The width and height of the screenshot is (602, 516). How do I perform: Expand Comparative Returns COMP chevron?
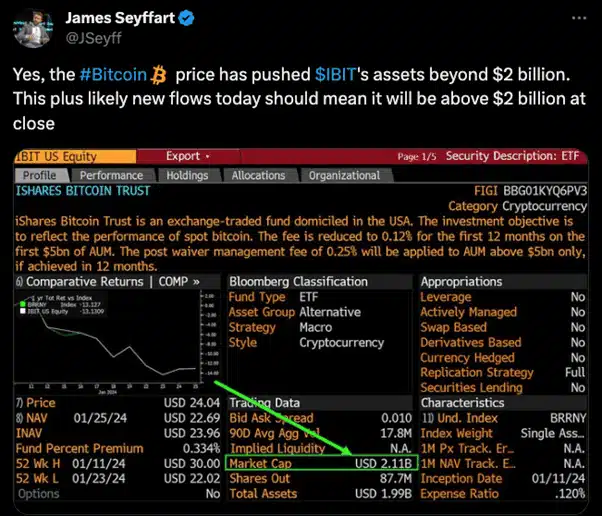coord(196,282)
